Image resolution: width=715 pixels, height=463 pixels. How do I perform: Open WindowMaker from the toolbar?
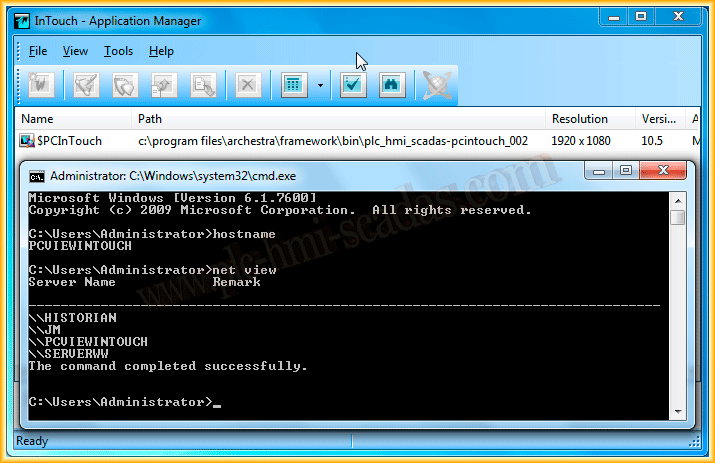tap(87, 86)
